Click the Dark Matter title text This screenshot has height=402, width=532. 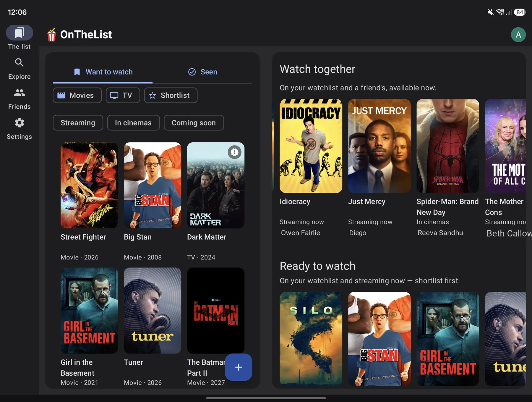206,237
